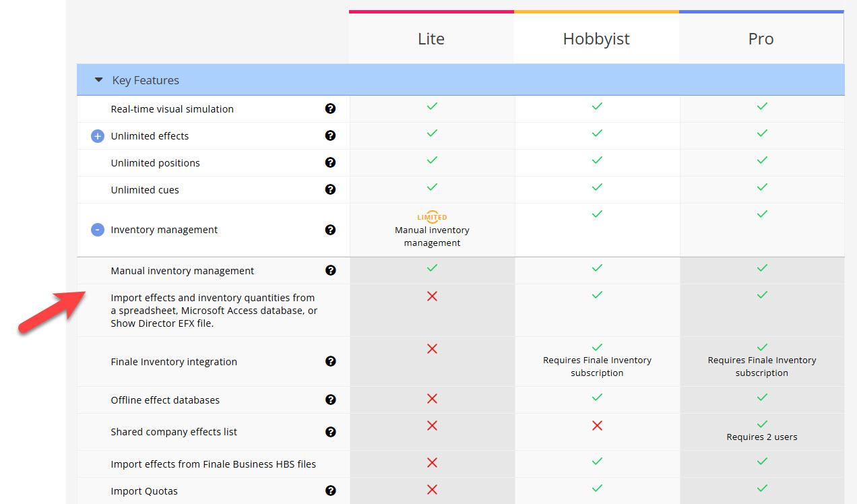Screen dimensions: 857x504
Task: Click red X for Lite Finale Inventory integration
Action: 432,348
